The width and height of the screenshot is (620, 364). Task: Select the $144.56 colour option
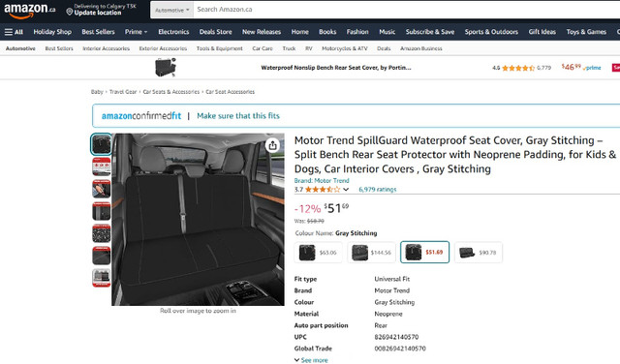(371, 252)
